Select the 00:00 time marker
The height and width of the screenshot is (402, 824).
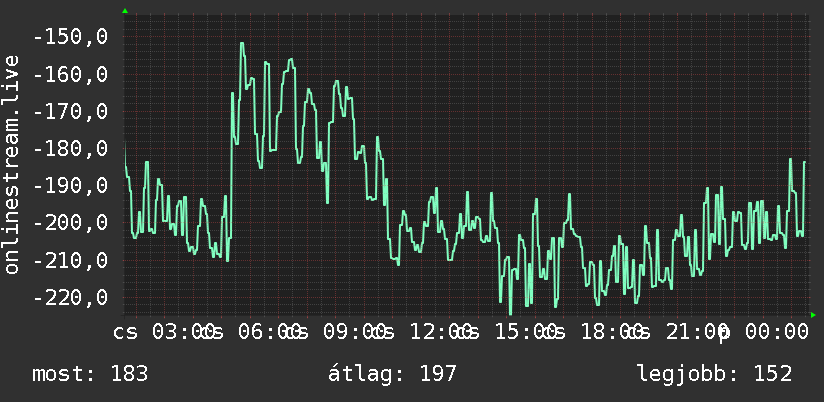pyautogui.click(x=777, y=332)
